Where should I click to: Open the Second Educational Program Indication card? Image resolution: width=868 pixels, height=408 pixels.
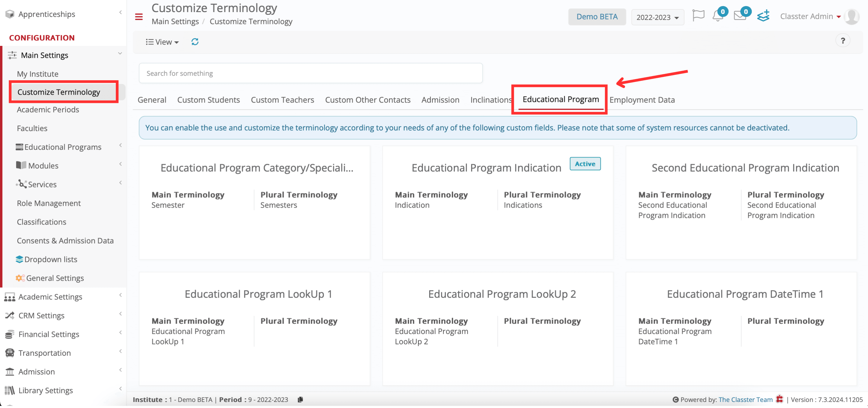[741, 203]
